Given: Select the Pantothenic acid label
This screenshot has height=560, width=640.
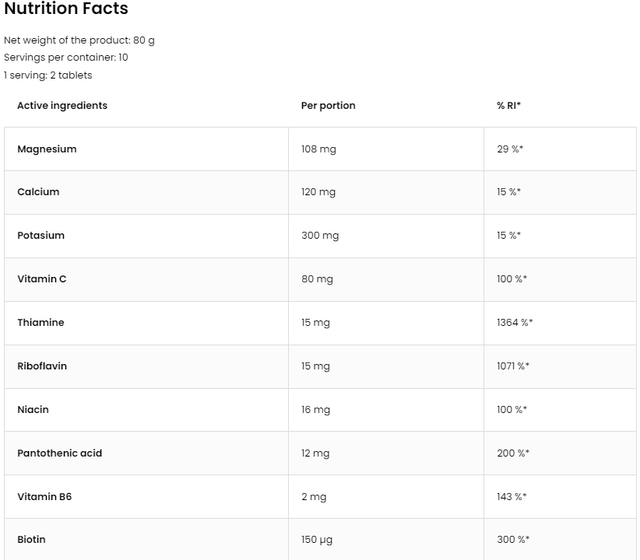Looking at the screenshot, I should tap(60, 453).
